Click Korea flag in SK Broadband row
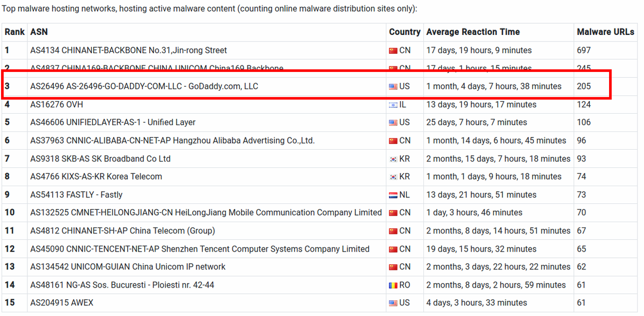Screen dimensions: 644x316 393,159
